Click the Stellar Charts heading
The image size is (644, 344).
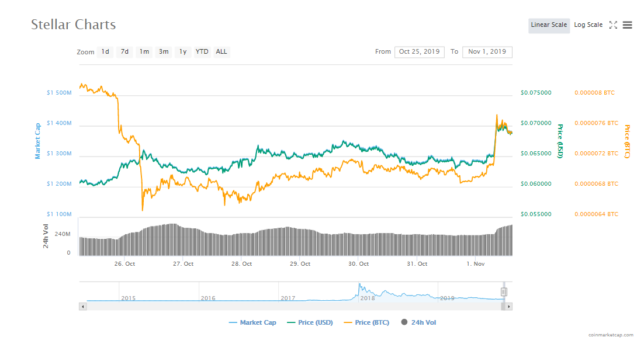click(74, 25)
